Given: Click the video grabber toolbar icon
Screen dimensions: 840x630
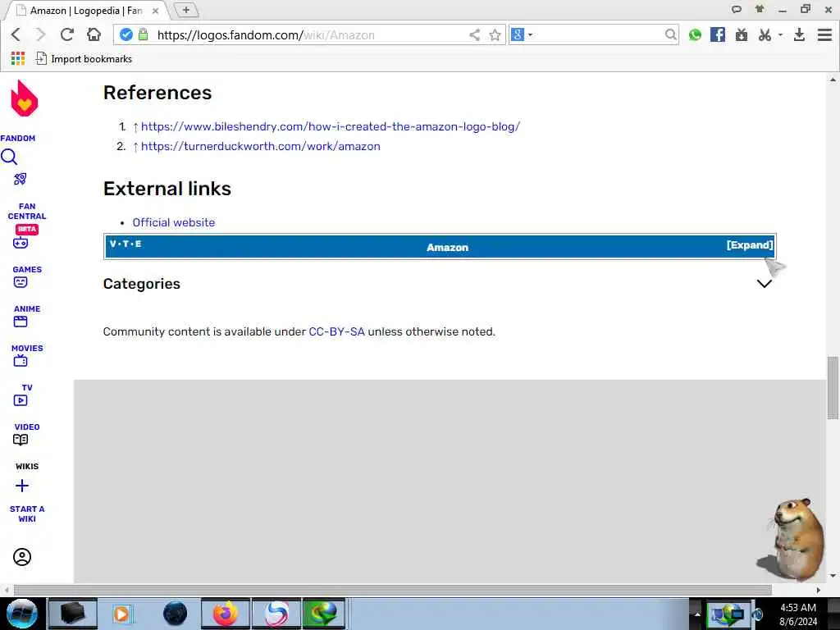Looking at the screenshot, I should (x=742, y=34).
